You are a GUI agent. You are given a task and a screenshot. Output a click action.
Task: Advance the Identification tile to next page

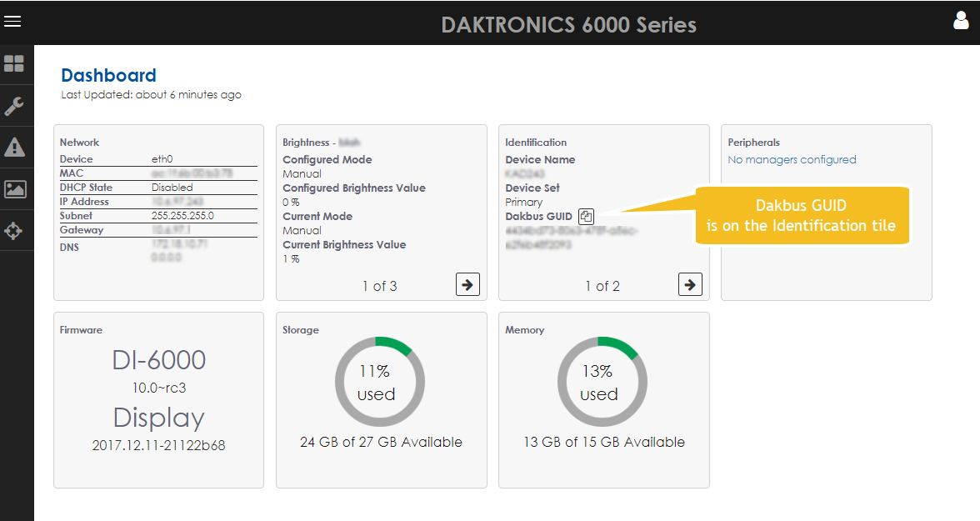point(690,284)
